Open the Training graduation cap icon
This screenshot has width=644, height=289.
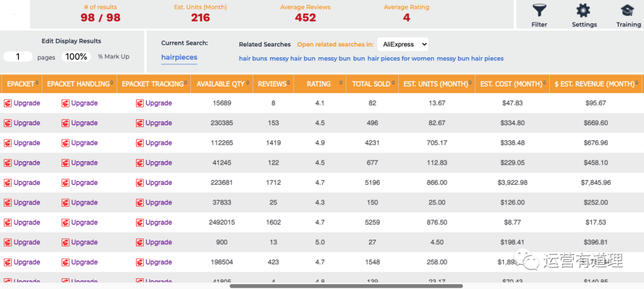coord(627,11)
